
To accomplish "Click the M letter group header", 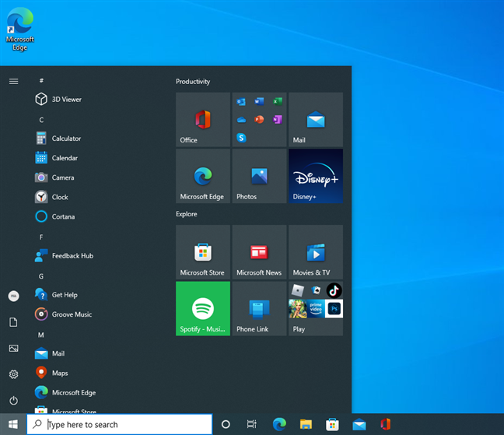I will (x=40, y=335).
